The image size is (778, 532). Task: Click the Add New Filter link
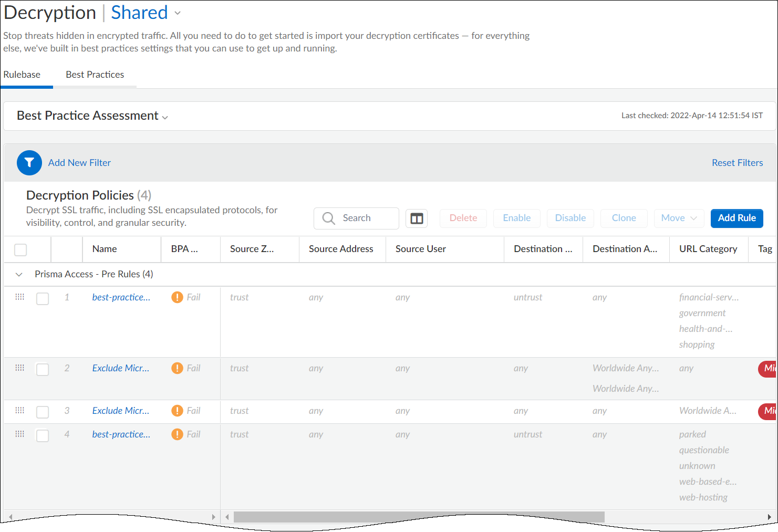(x=79, y=163)
